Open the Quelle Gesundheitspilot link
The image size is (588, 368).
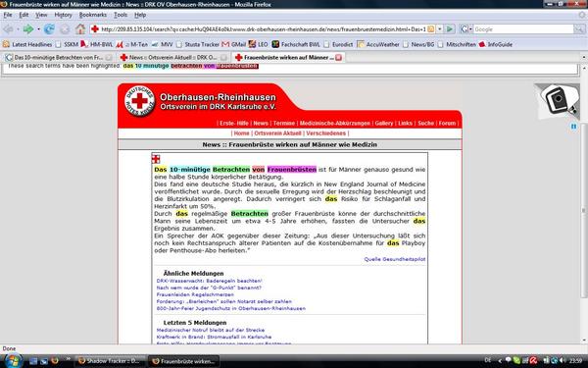tap(395, 259)
